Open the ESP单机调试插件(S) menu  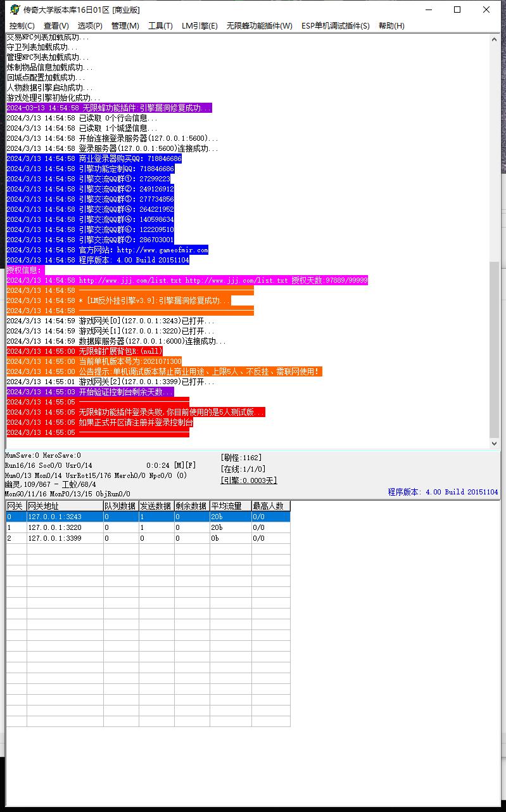pyautogui.click(x=335, y=26)
